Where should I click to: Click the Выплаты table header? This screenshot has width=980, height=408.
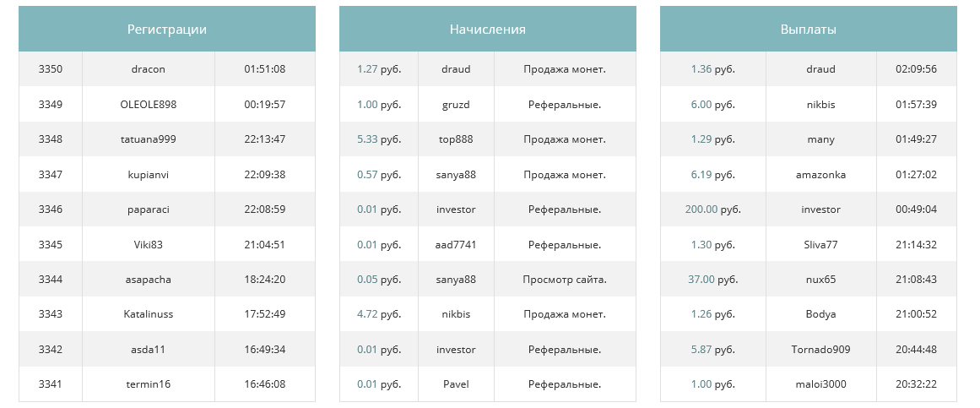pyautogui.click(x=808, y=29)
